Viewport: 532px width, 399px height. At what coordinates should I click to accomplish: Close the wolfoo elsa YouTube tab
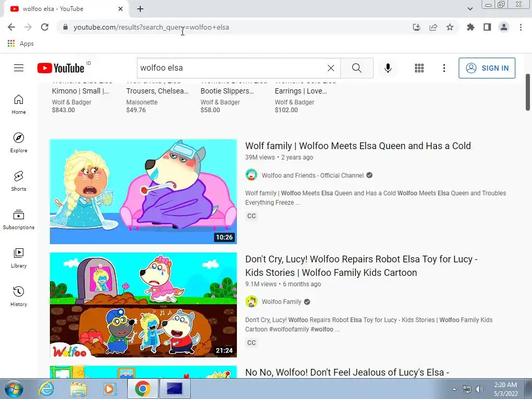121,9
